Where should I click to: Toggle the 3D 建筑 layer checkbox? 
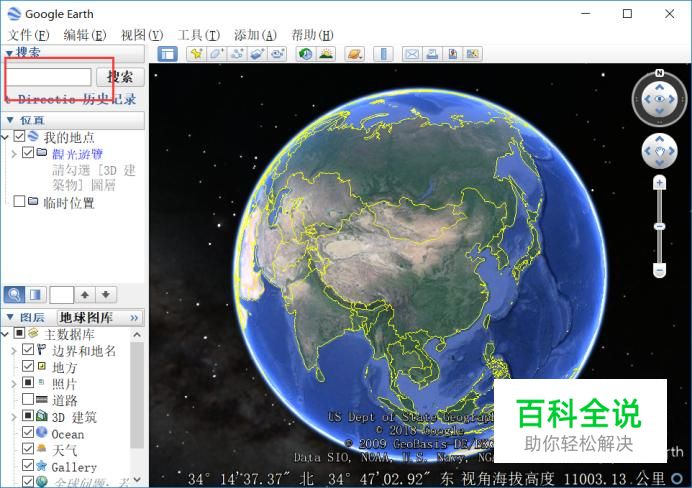pyautogui.click(x=28, y=416)
